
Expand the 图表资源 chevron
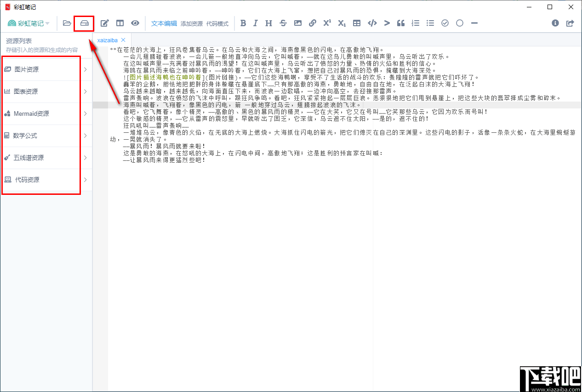(x=85, y=92)
